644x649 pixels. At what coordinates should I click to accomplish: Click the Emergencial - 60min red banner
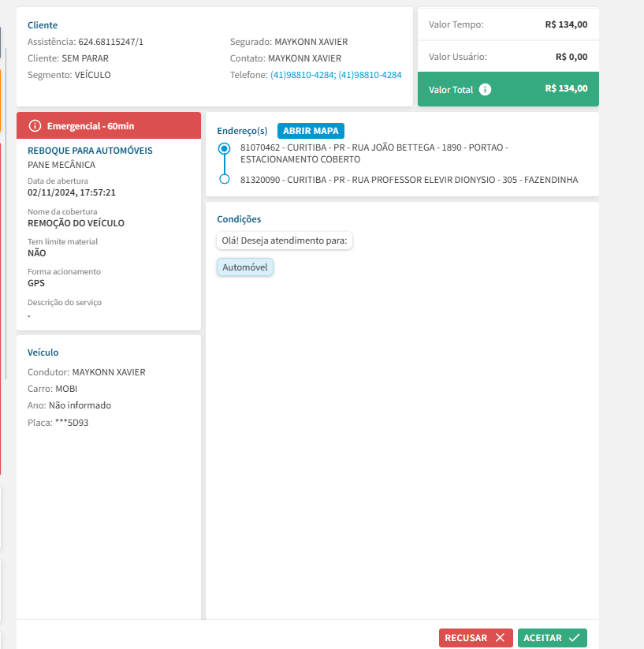[109, 126]
